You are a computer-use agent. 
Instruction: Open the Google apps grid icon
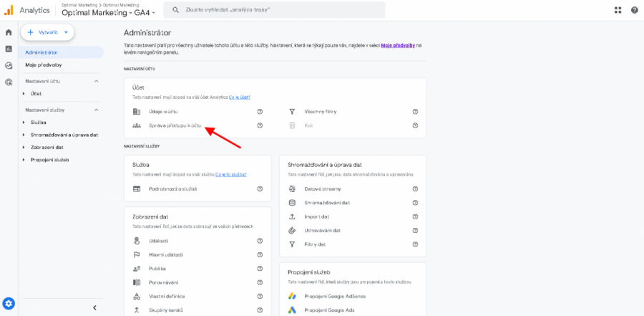coord(618,10)
